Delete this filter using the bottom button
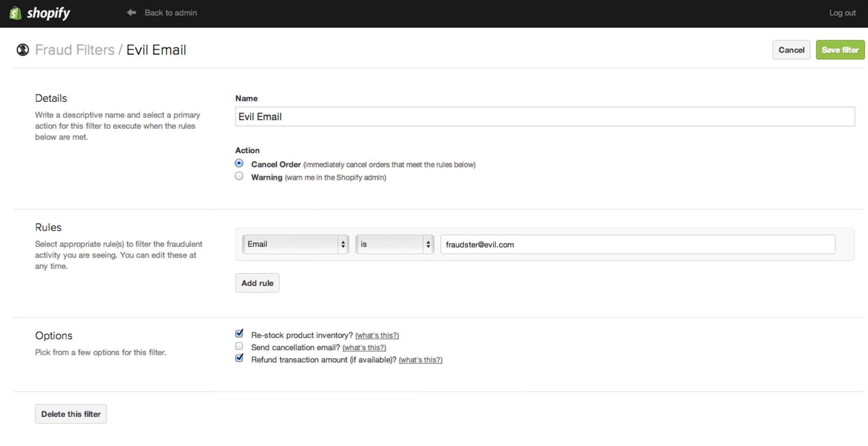This screenshot has height=446, width=868. (x=70, y=414)
